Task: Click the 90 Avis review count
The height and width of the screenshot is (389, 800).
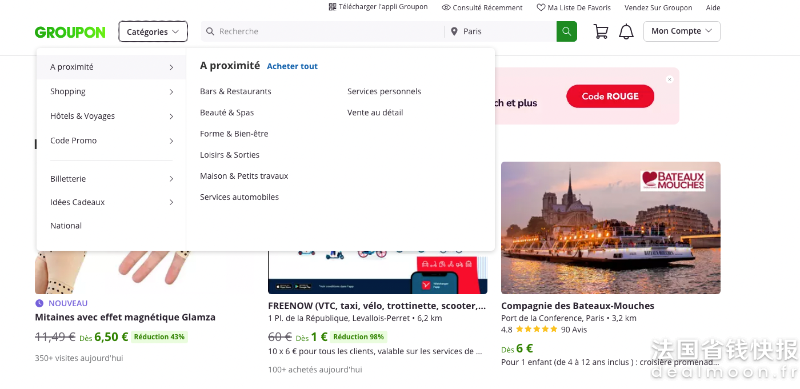Action: pos(574,330)
